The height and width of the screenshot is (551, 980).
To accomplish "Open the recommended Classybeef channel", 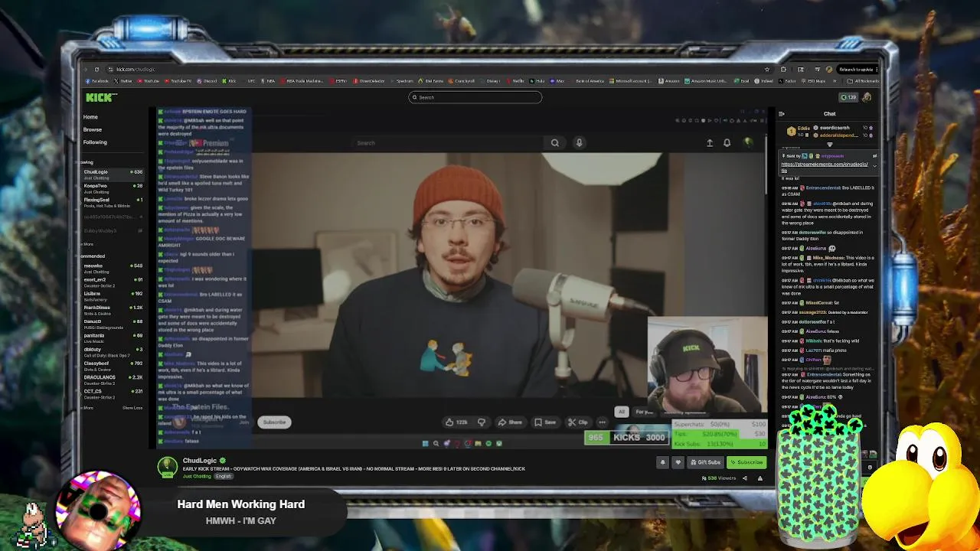I will tap(113, 366).
